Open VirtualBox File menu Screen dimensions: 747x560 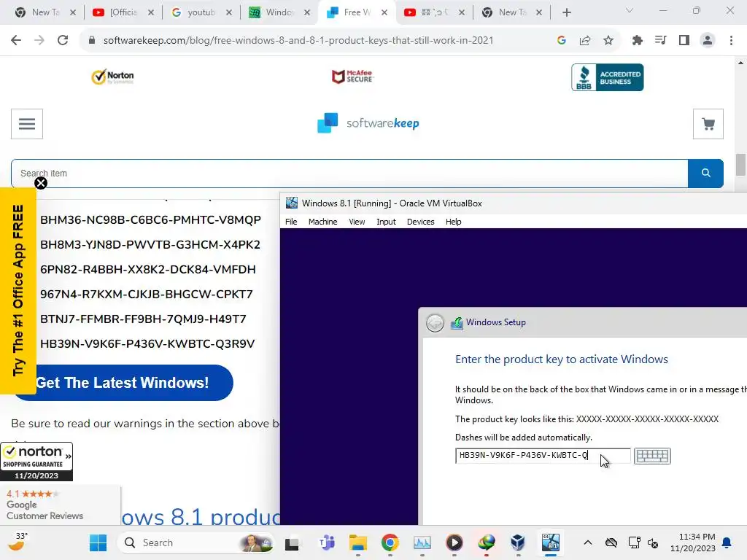pos(291,222)
